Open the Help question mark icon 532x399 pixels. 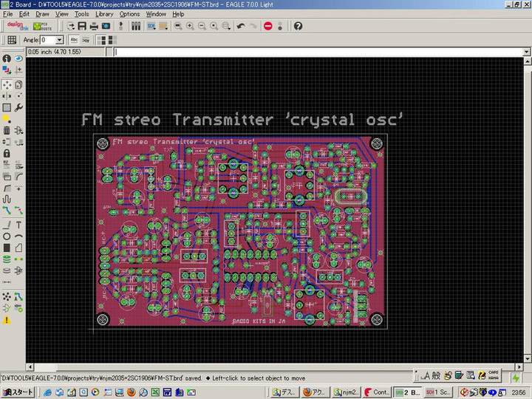(x=298, y=26)
